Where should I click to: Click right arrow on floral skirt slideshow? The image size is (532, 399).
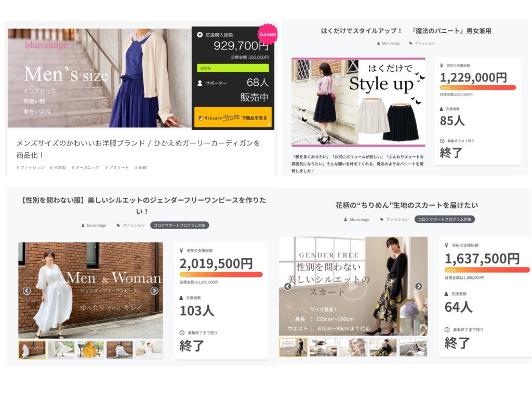(419, 286)
